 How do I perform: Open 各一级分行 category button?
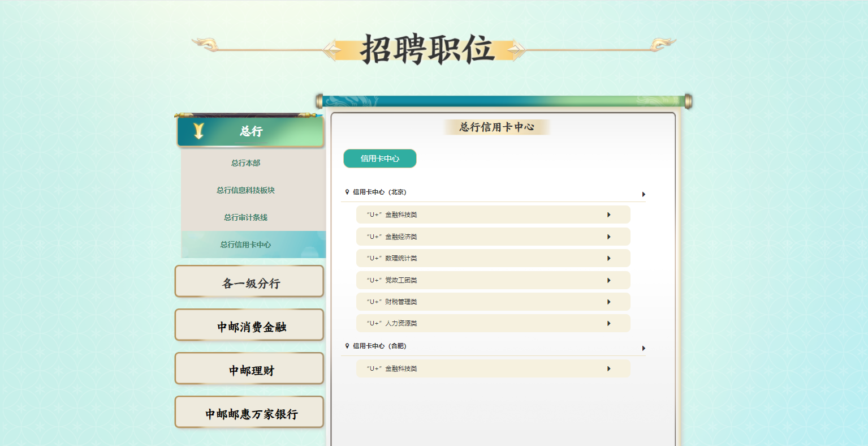click(249, 281)
